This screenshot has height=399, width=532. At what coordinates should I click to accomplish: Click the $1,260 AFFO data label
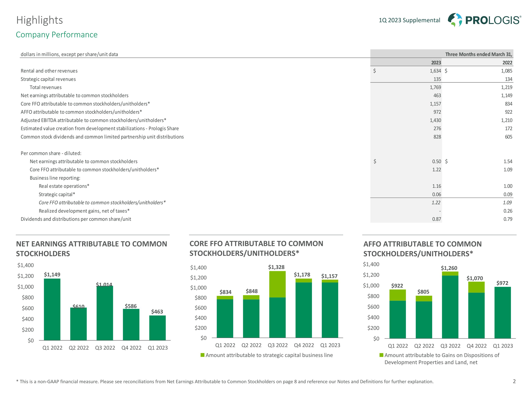449,268
